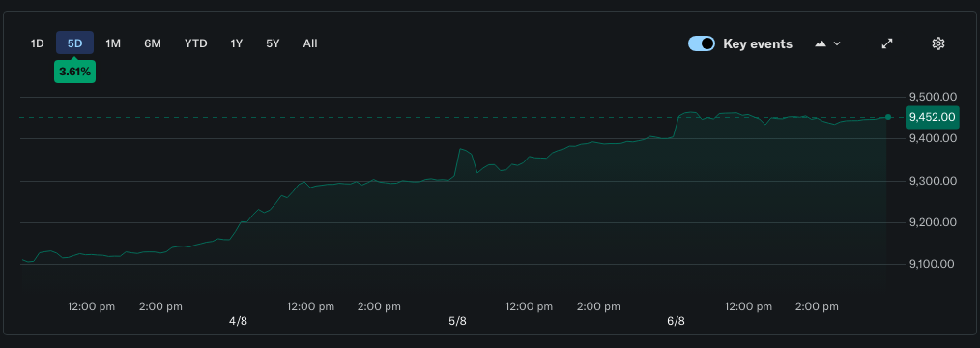This screenshot has width=980, height=348.
Task: Click the 6/8 date label
Action: (677, 321)
